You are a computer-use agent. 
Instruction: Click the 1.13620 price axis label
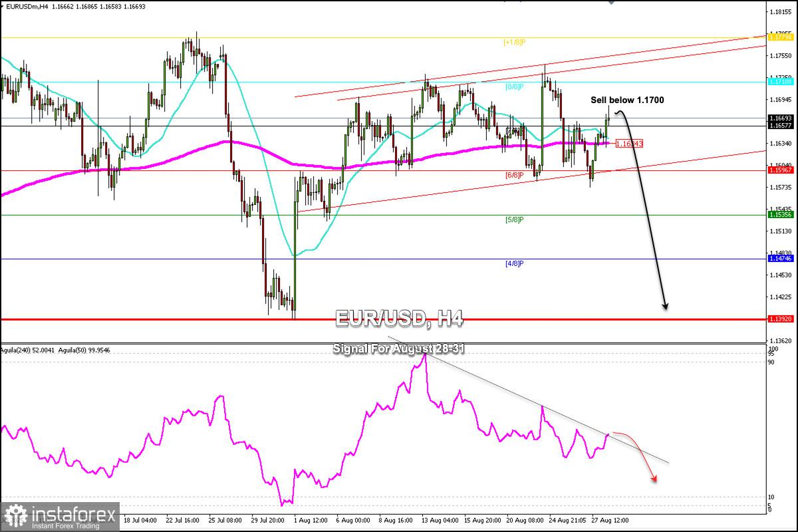(781, 341)
